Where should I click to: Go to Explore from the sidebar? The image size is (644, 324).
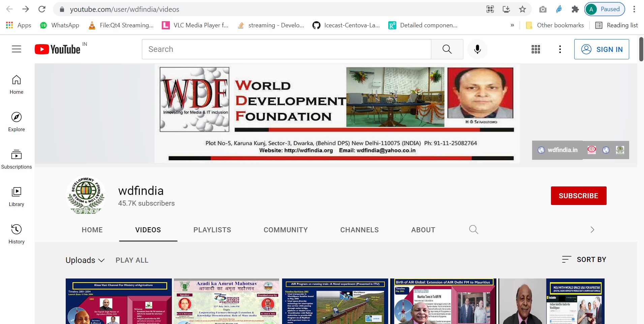click(x=16, y=121)
